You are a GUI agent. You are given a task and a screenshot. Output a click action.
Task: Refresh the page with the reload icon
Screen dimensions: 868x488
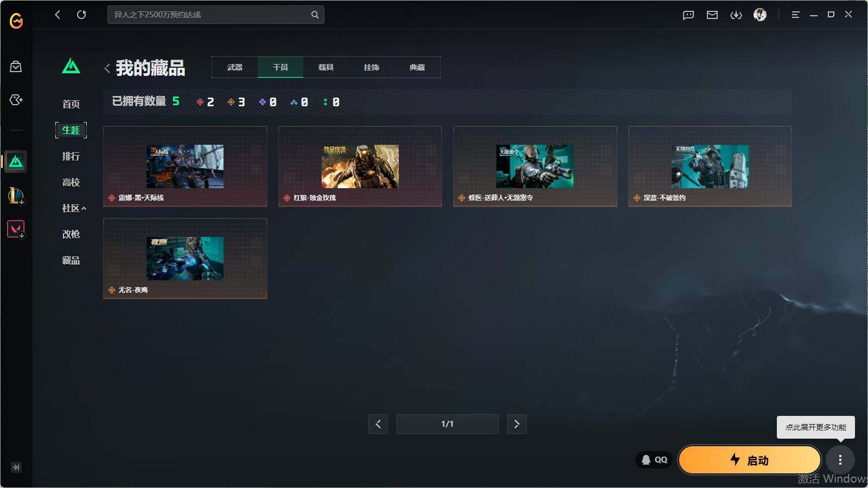(81, 15)
